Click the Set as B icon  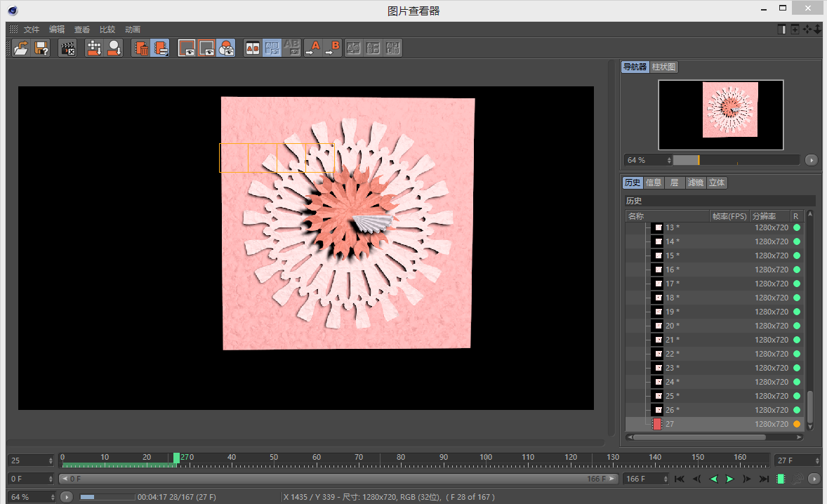333,48
